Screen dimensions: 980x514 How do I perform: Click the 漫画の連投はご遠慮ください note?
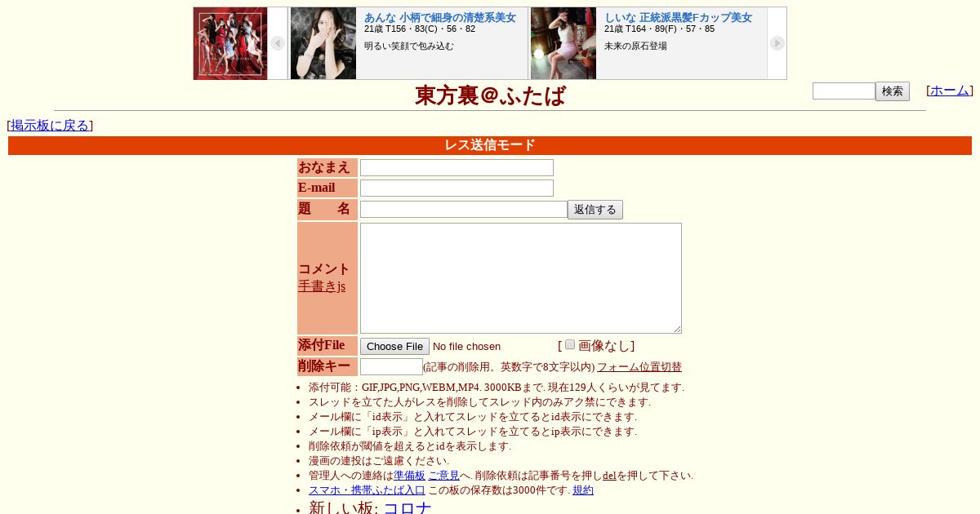tap(379, 461)
